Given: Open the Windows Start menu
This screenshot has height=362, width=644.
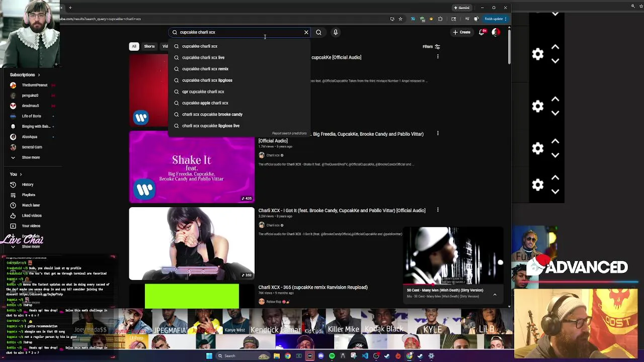Looking at the screenshot, I should (209, 356).
